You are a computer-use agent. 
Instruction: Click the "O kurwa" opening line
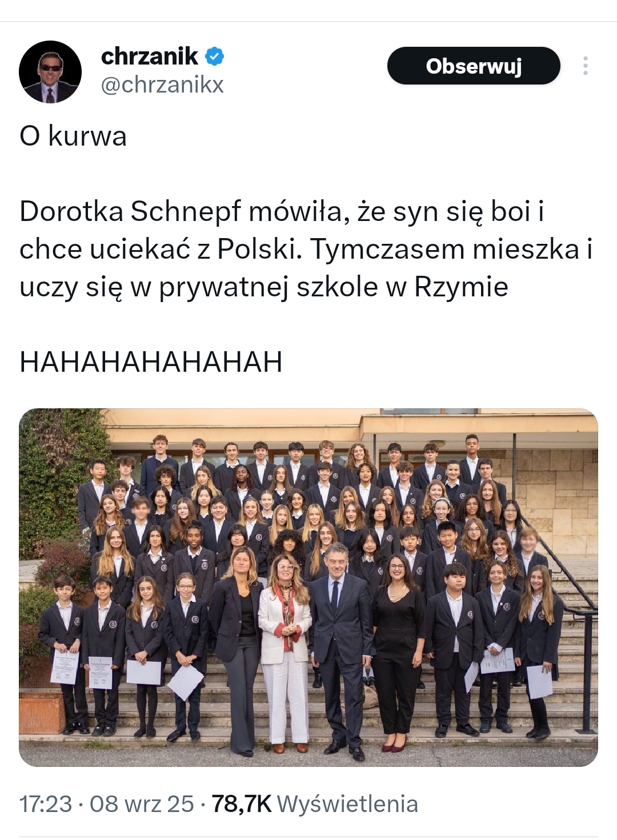(73, 136)
